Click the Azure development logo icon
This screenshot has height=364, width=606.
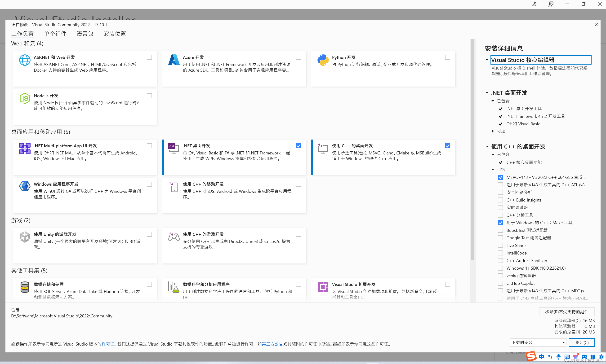174,60
